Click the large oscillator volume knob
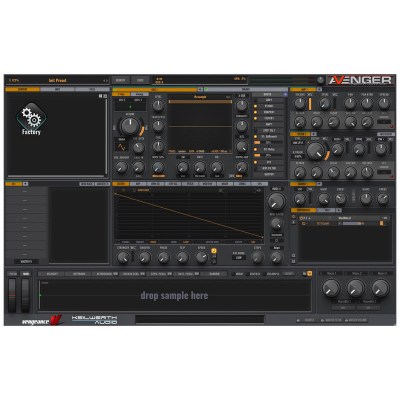 pos(129,126)
